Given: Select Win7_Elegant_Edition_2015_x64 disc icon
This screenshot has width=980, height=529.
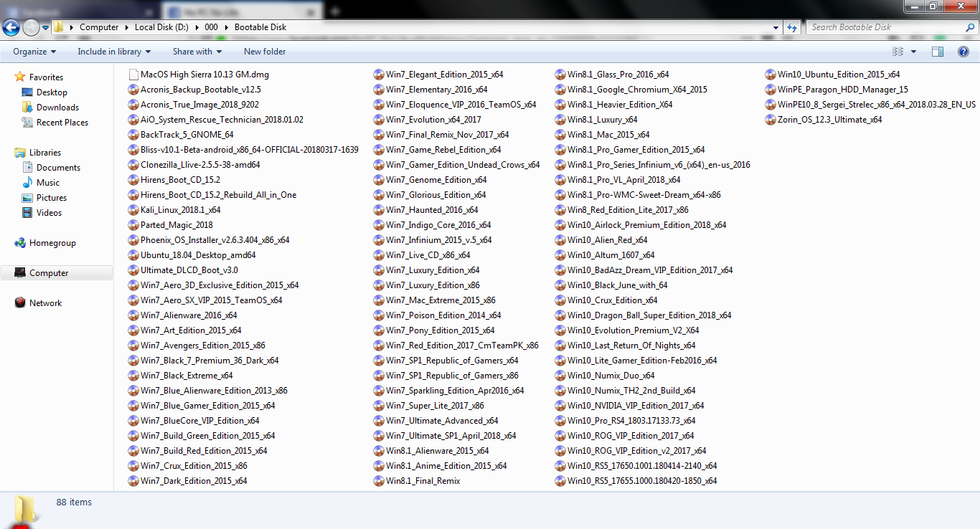Looking at the screenshot, I should click(x=379, y=75).
